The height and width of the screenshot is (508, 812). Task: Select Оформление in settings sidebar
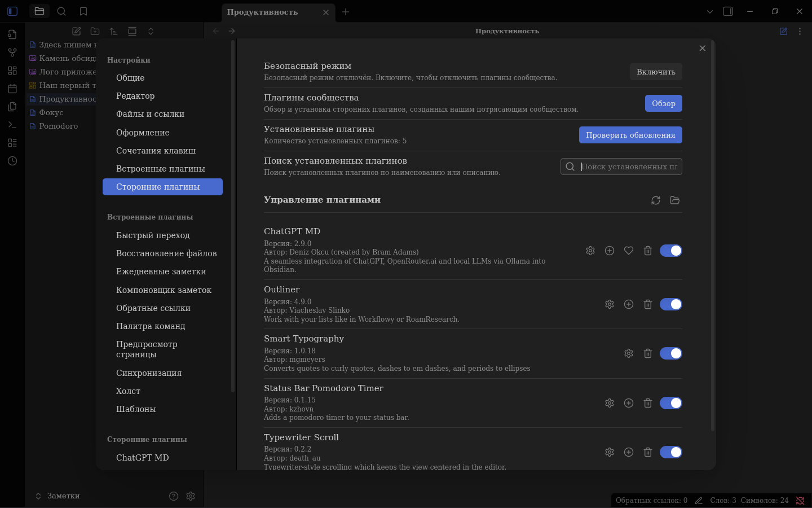coord(143,133)
